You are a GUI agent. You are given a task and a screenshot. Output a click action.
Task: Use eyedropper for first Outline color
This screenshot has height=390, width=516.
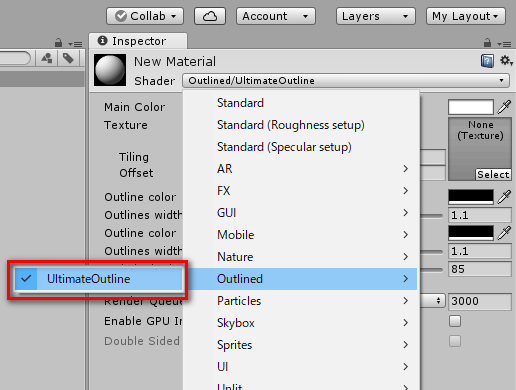click(504, 197)
